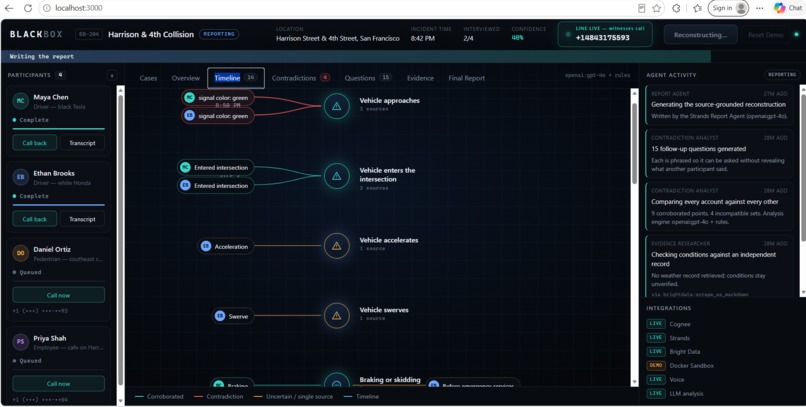Image resolution: width=806 pixels, height=407 pixels.
Task: Click the Acceleration source chip
Action: coord(226,247)
